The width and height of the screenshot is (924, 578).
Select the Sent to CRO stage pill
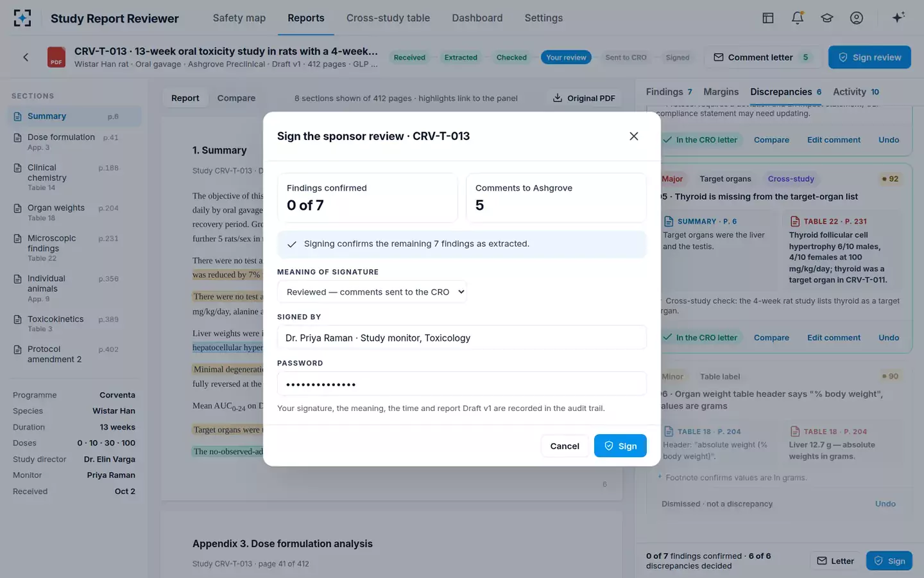tap(626, 57)
